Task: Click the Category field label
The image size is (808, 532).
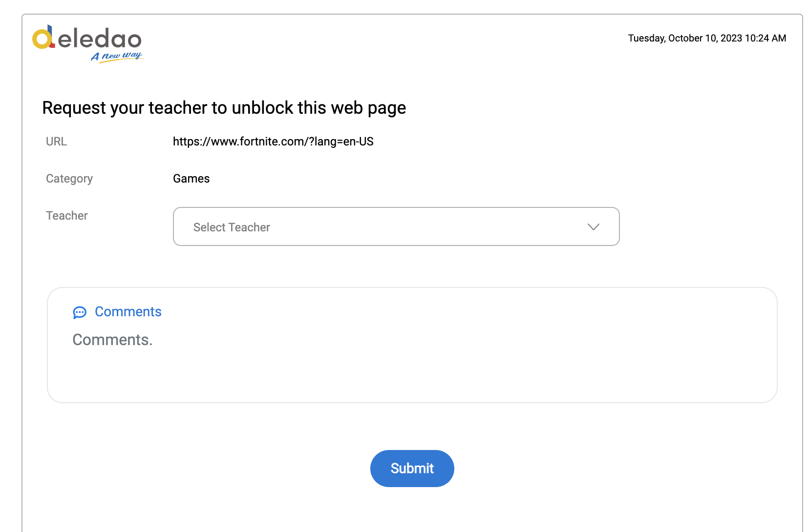Action: (69, 179)
